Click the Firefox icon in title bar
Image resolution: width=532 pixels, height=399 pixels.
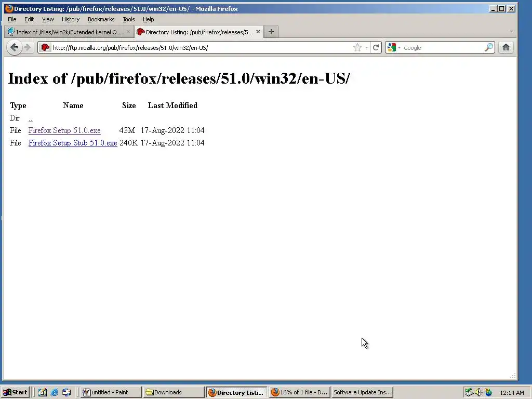click(9, 8)
